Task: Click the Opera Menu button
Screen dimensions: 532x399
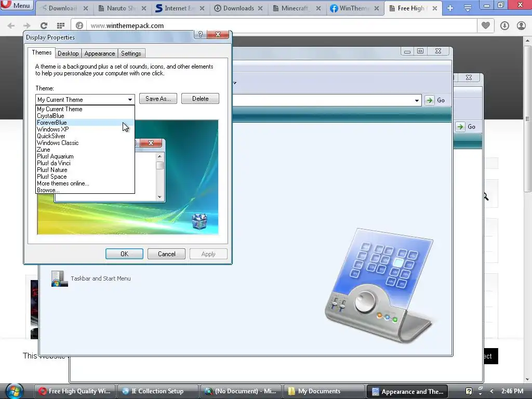Action: click(x=17, y=5)
